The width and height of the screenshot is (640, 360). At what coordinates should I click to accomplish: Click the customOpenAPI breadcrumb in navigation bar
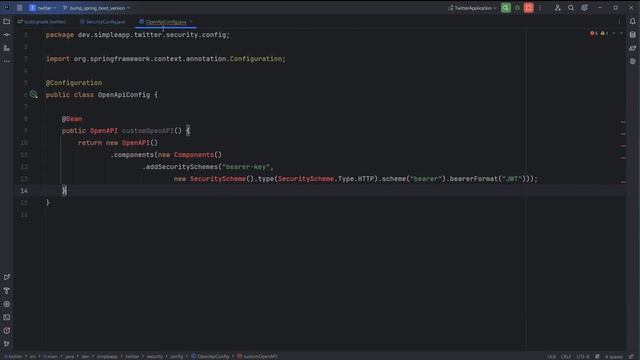pyautogui.click(x=257, y=356)
